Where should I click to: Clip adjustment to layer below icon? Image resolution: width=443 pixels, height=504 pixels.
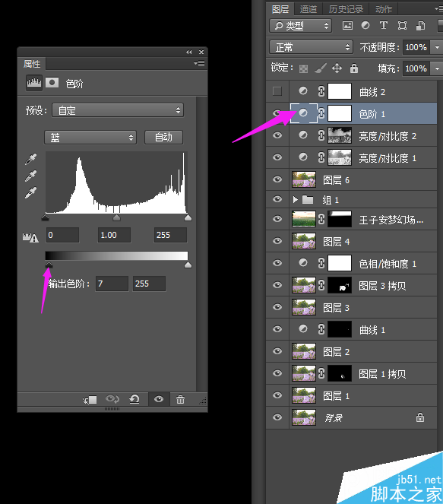point(90,400)
